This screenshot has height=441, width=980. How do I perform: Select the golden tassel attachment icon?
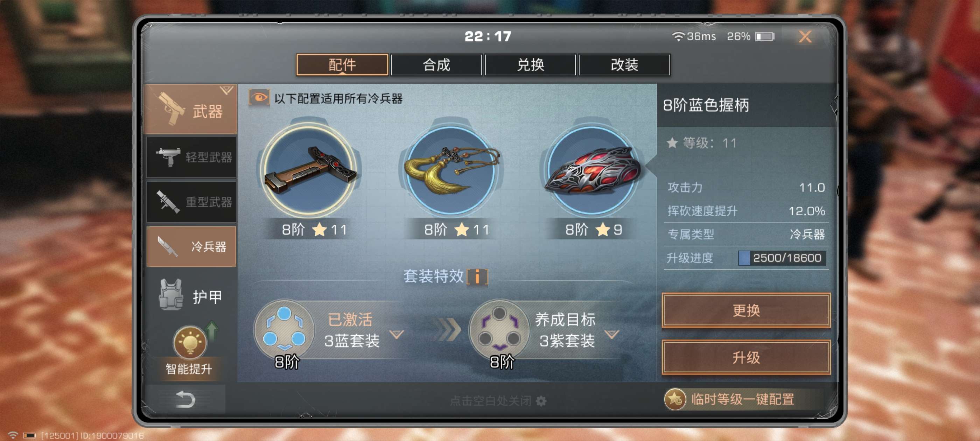point(451,169)
